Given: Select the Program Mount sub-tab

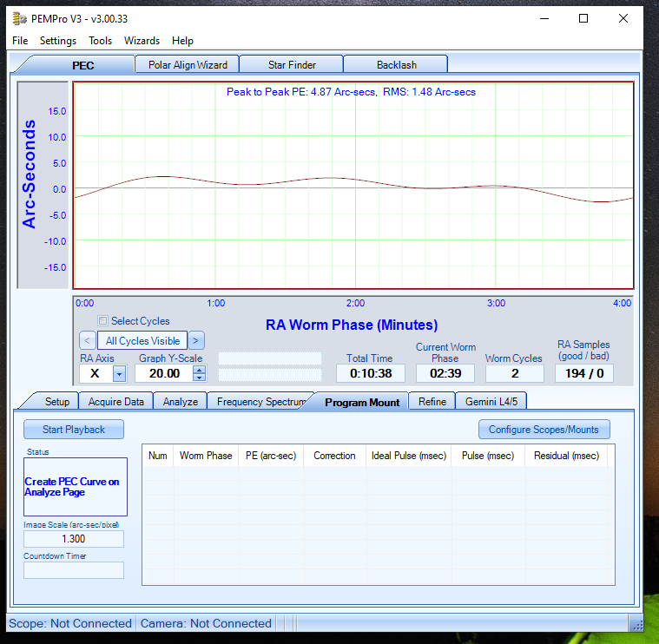Looking at the screenshot, I should click(362, 402).
